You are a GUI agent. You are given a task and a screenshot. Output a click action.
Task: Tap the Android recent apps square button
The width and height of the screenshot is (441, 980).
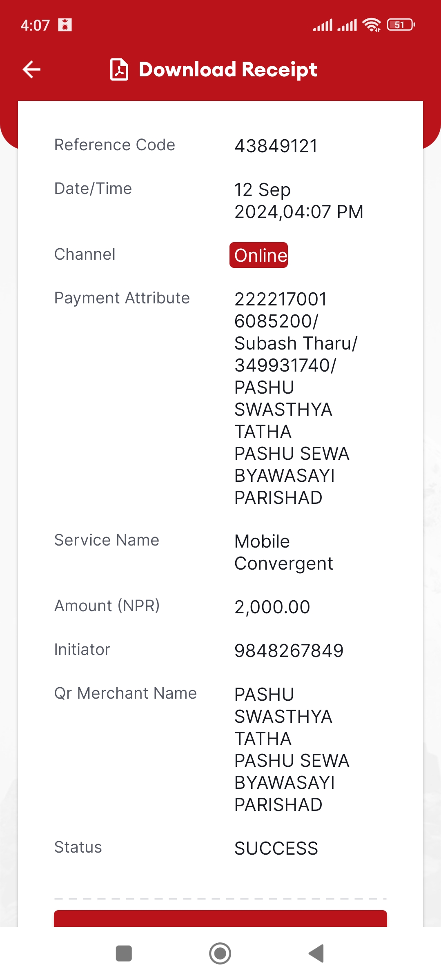tap(124, 953)
